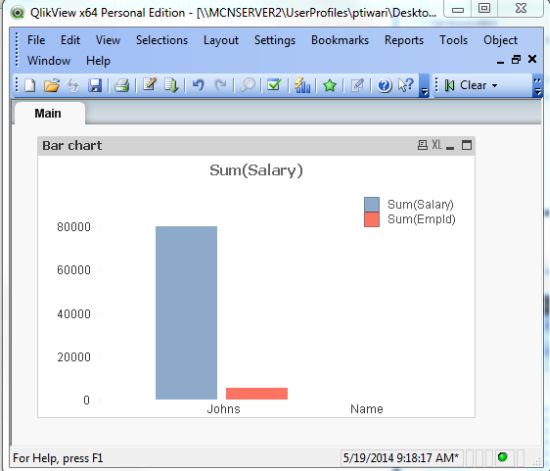Open Help Topics question-mark circle icon
The image size is (550, 471).
(384, 86)
